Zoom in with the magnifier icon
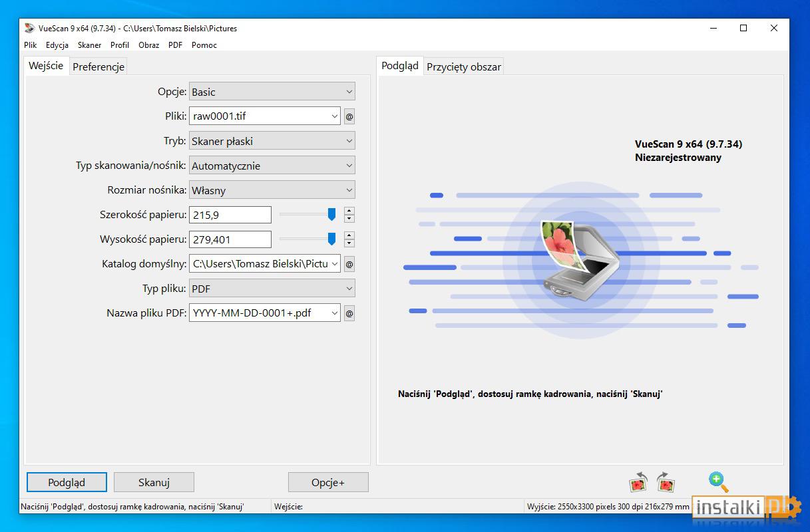This screenshot has width=810, height=532. tap(719, 481)
